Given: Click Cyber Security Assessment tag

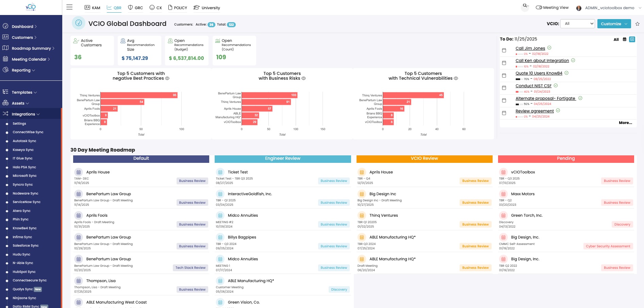Looking at the screenshot, I should (x=608, y=246).
